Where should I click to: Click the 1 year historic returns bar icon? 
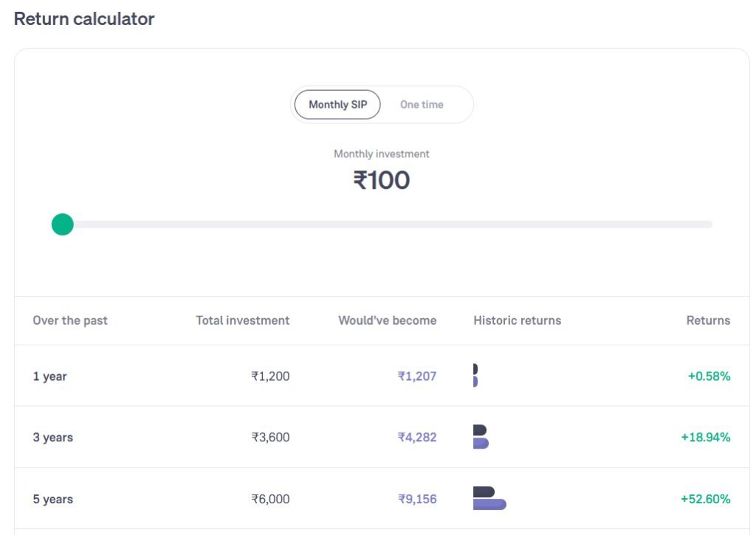(475, 376)
